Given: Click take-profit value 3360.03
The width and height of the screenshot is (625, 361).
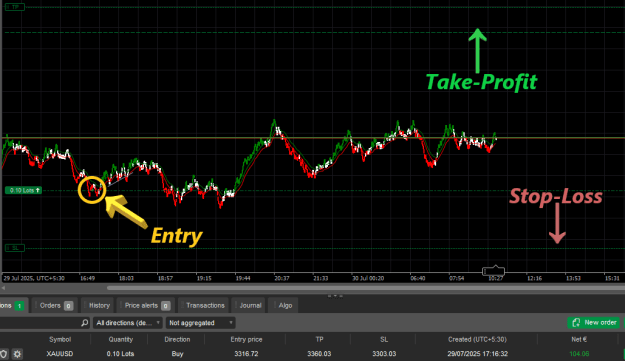Looking at the screenshot, I should coord(319,354).
